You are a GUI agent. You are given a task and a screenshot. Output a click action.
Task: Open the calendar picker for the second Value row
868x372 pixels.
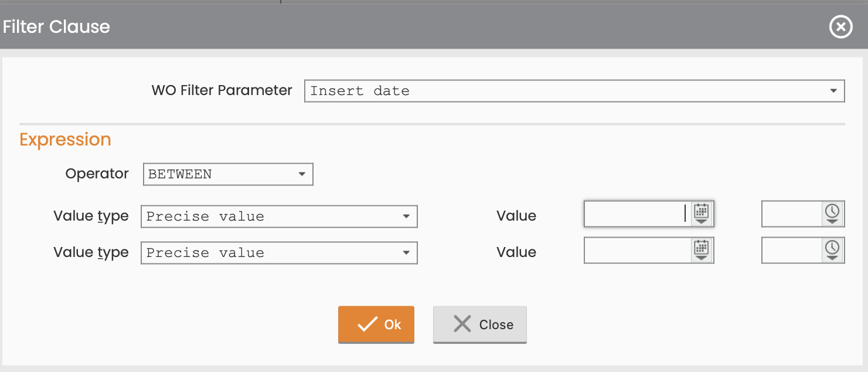tap(702, 251)
